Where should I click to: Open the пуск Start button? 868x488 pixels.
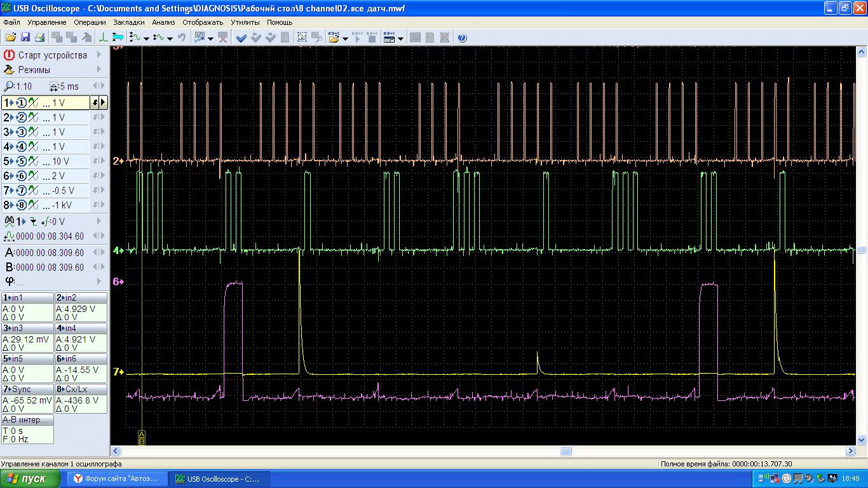coord(31,478)
